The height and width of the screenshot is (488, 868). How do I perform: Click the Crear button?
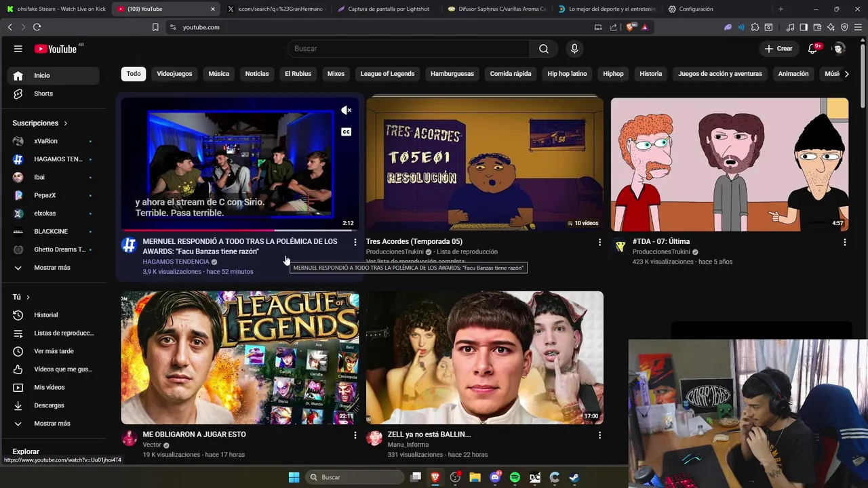[778, 49]
